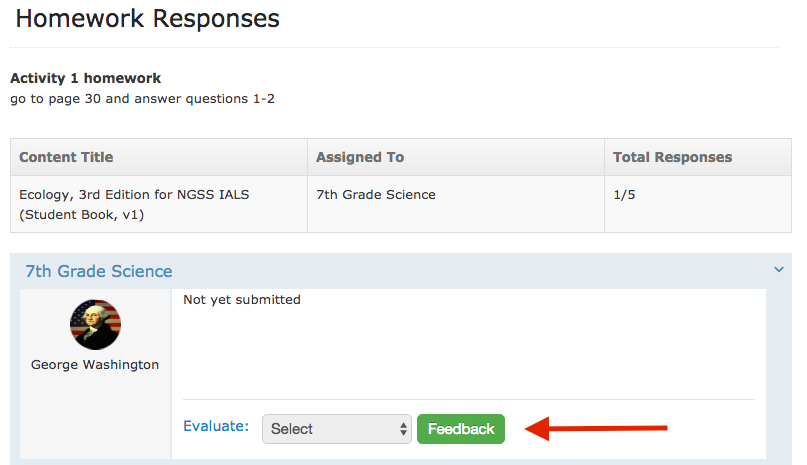Click the 1/5 total responses value
Image resolution: width=807 pixels, height=465 pixels.
tap(624, 195)
